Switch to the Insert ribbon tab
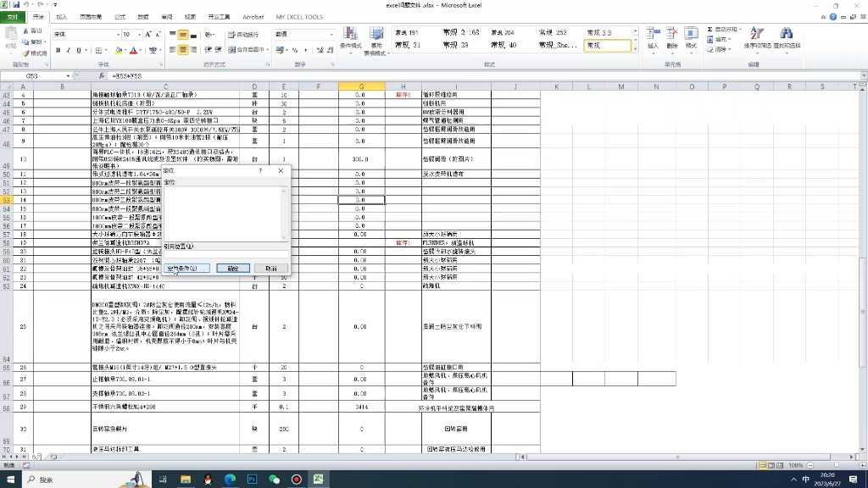This screenshot has height=488, width=868. [61, 17]
